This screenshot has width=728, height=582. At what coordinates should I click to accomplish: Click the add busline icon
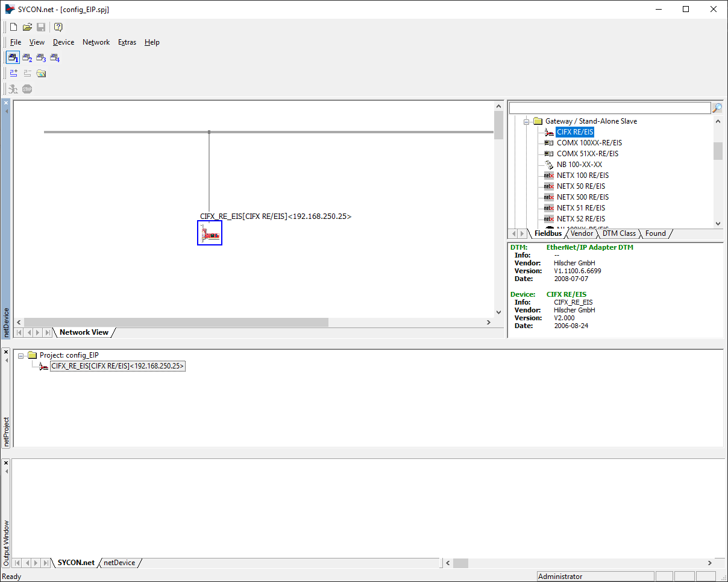(14, 74)
